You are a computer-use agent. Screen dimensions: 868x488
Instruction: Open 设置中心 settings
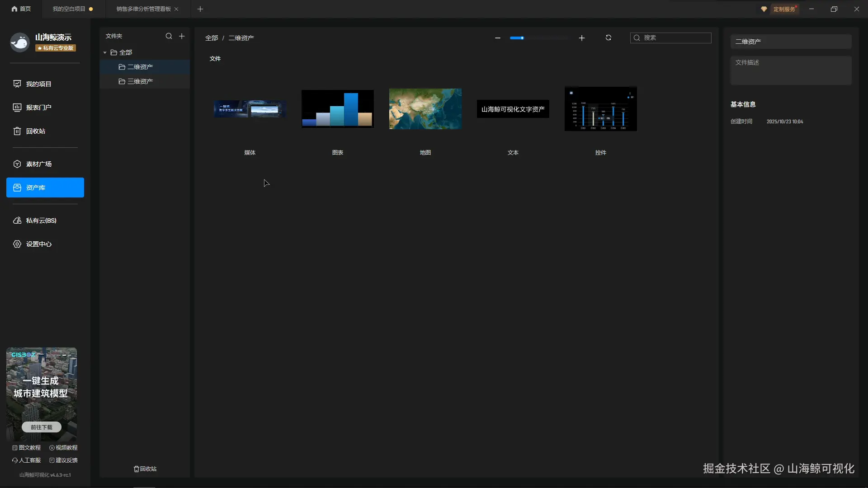tap(39, 244)
